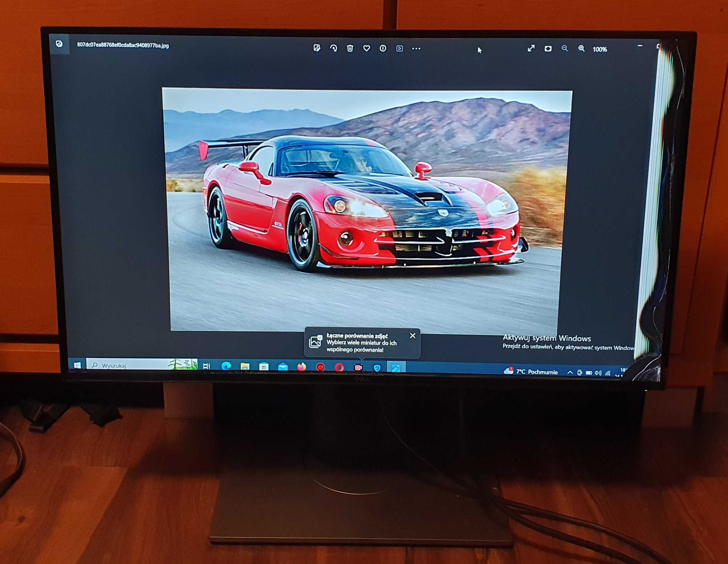728x564 pixels.
Task: Open the Windows Start menu
Action: pos(77,365)
